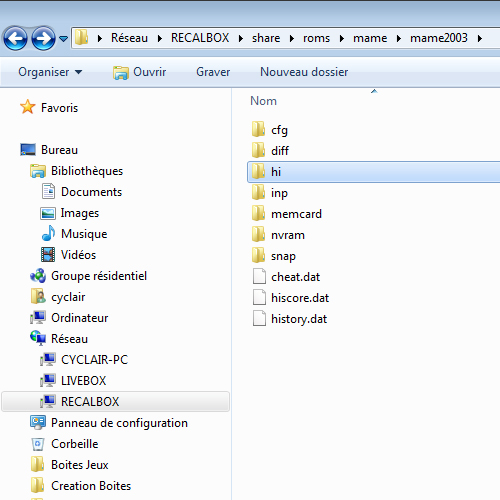Expand the arrow after roms in the breadcrumb
The width and height of the screenshot is (500, 500).
click(x=342, y=39)
